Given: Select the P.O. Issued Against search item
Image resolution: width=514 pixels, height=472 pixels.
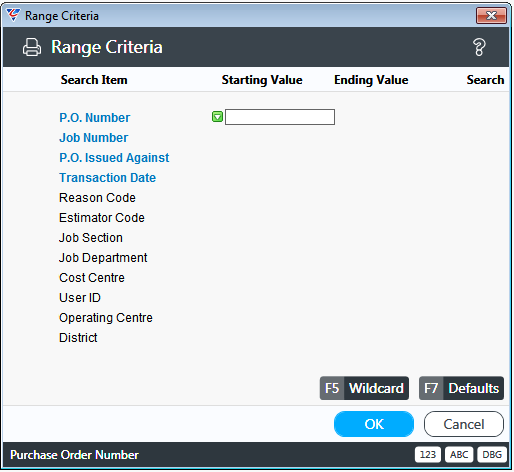Looking at the screenshot, I should click(x=114, y=158).
